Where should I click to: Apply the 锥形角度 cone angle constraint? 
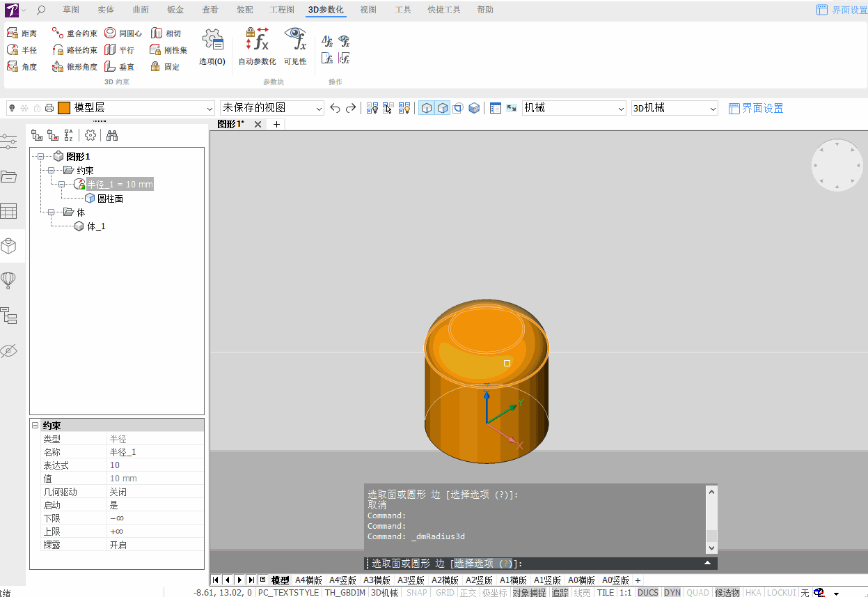[74, 67]
